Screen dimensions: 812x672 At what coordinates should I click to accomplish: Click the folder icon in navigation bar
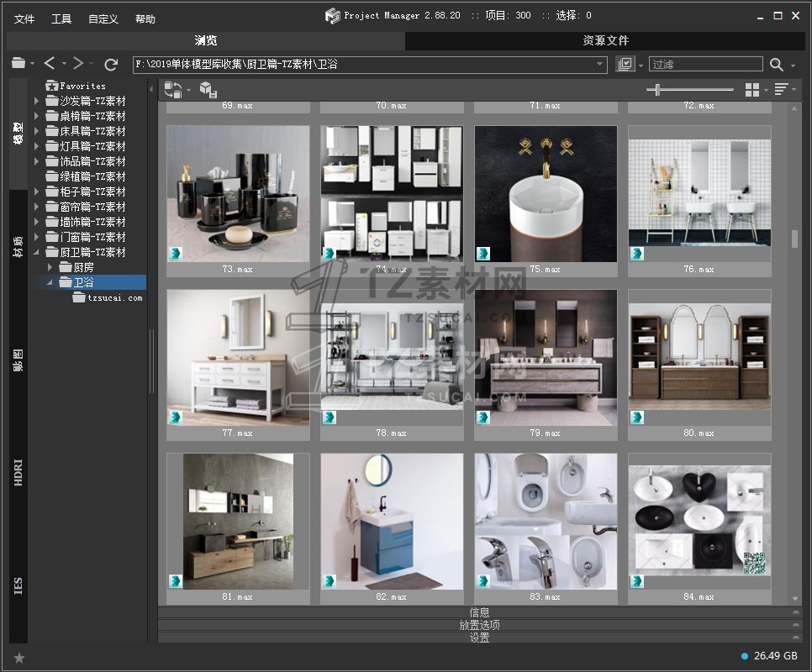point(18,64)
